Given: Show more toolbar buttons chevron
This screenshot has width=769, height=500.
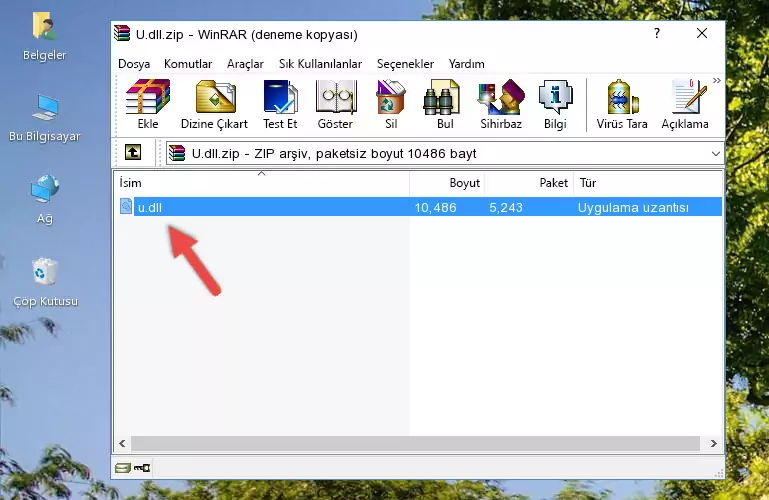Looking at the screenshot, I should (x=717, y=80).
